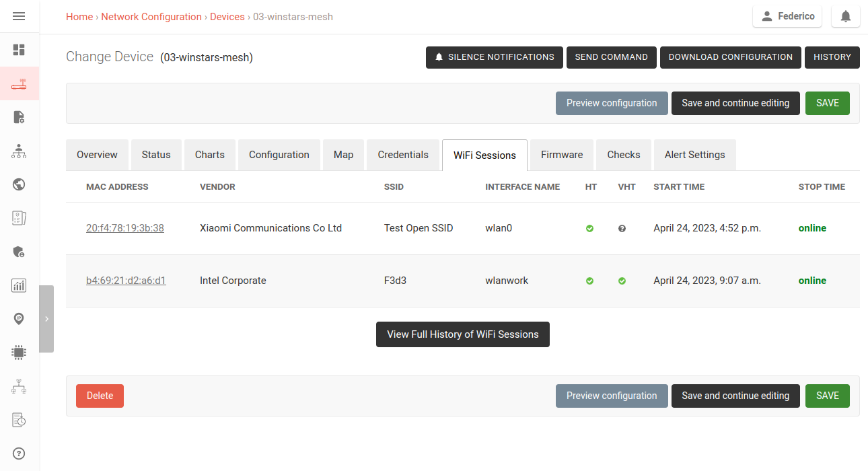Click View Full History of WiFi Sessions
This screenshot has width=868, height=471.
click(462, 334)
